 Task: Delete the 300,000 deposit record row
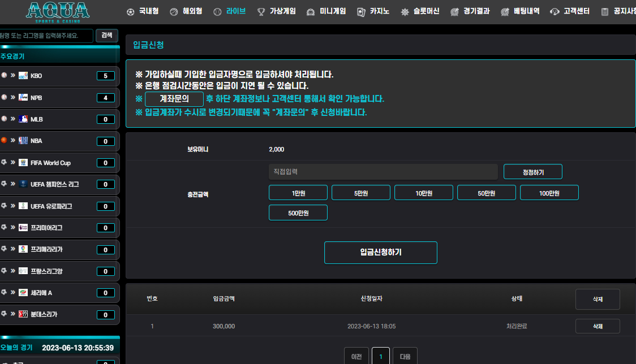pos(597,326)
